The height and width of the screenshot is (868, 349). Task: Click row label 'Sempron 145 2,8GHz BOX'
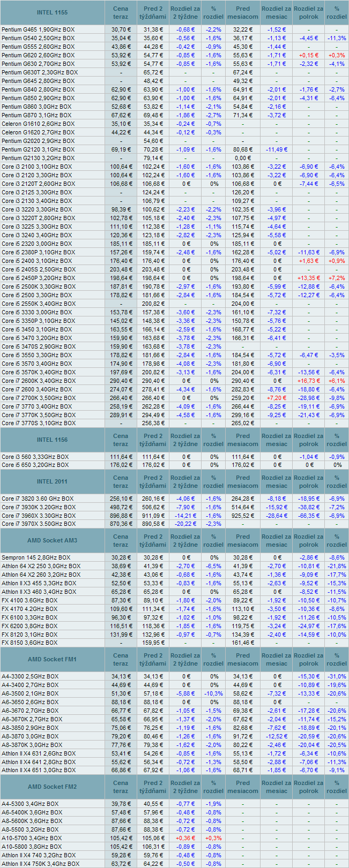(36, 557)
